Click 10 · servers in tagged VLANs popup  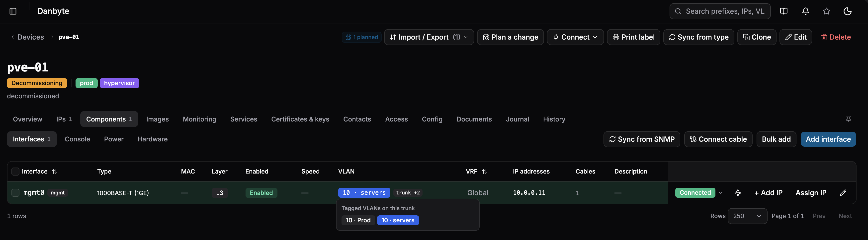tap(398, 220)
